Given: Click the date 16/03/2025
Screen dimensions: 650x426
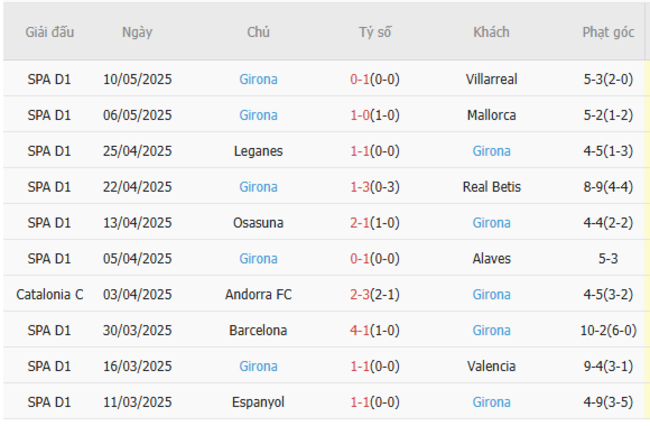Looking at the screenshot, I should point(138,367).
